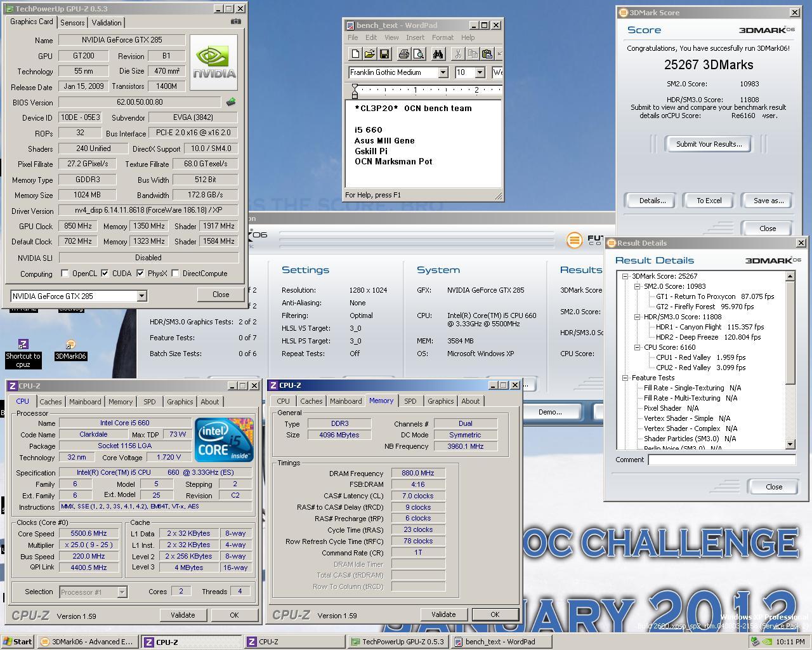Image resolution: width=812 pixels, height=650 pixels.
Task: Click the OK button in right CPU-Z window
Action: click(495, 614)
